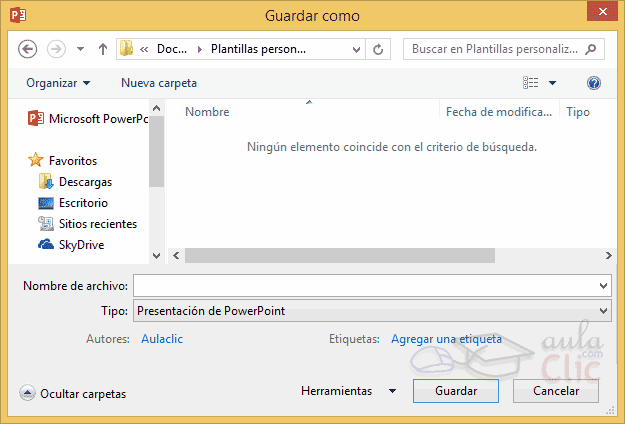
Task: Click the Descargas folder icon
Action: tap(46, 181)
